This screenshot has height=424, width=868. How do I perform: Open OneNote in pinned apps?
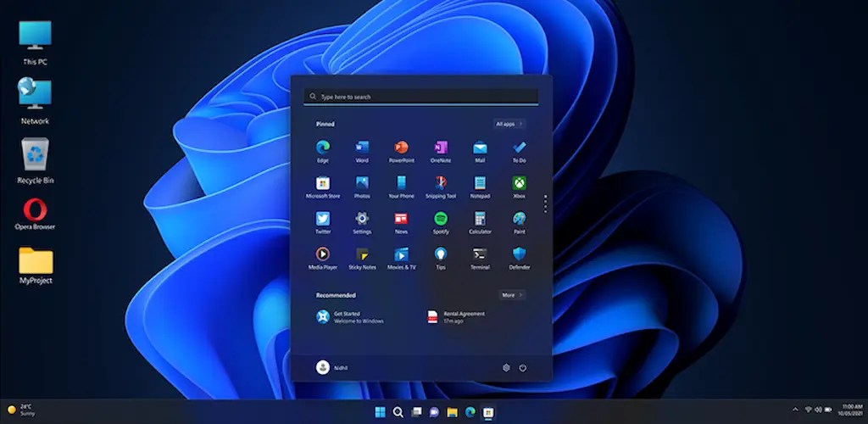tap(441, 151)
